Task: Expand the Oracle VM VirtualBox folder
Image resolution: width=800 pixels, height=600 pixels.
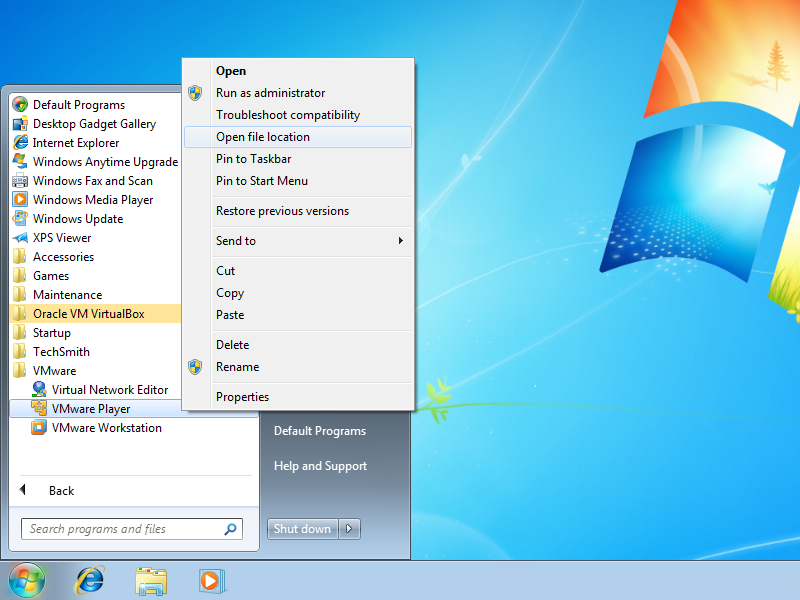Action: coord(88,314)
